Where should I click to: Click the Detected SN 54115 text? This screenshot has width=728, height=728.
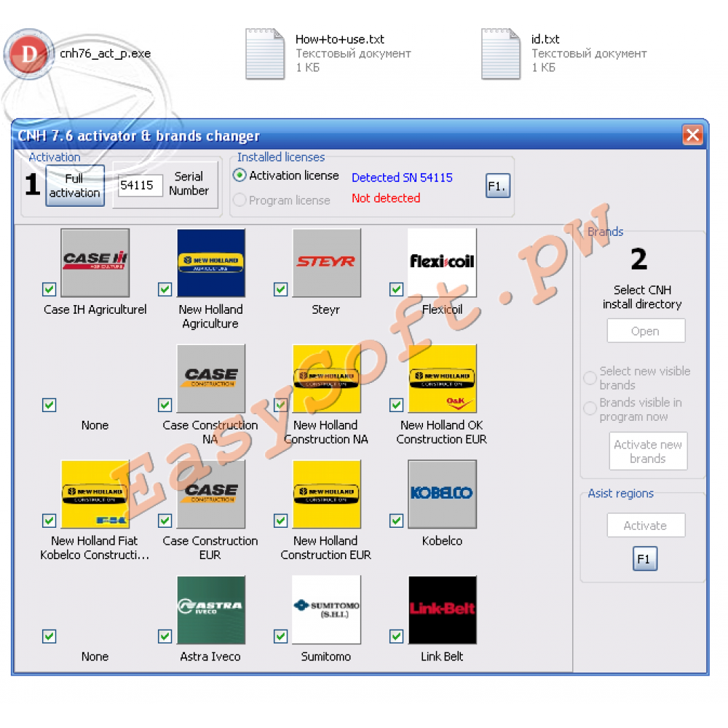pyautogui.click(x=402, y=178)
